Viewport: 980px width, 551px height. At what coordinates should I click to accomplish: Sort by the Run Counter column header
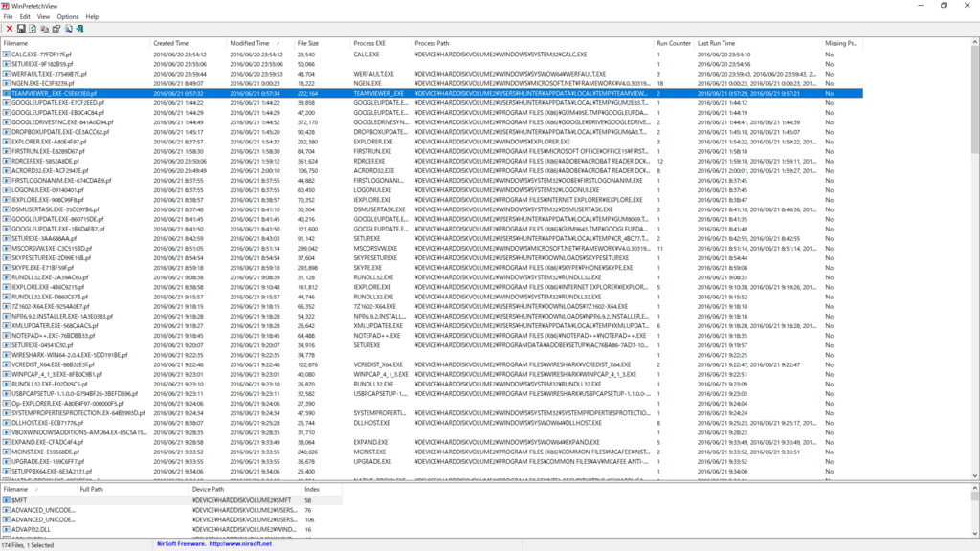pos(674,44)
